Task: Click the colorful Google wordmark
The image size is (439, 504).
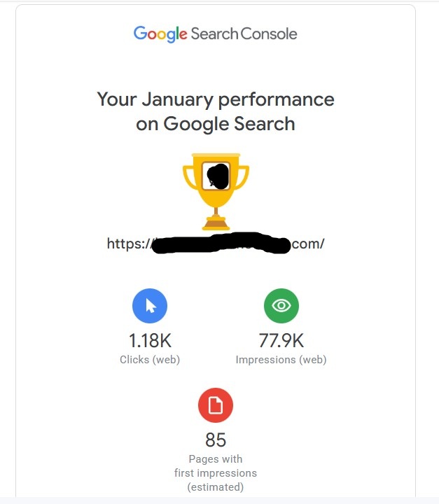Action: 160,34
